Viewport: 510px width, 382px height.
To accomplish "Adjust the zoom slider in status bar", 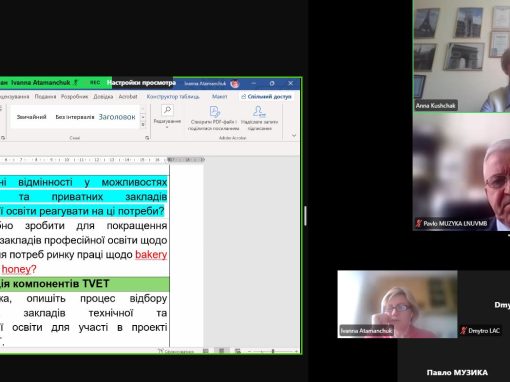I will 273,351.
